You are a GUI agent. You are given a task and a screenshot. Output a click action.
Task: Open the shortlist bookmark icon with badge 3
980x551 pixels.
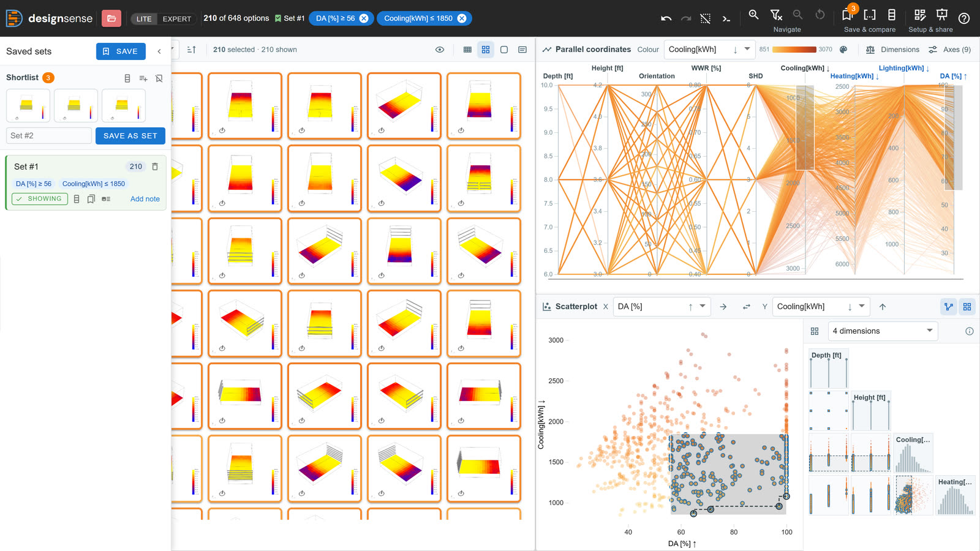[848, 14]
